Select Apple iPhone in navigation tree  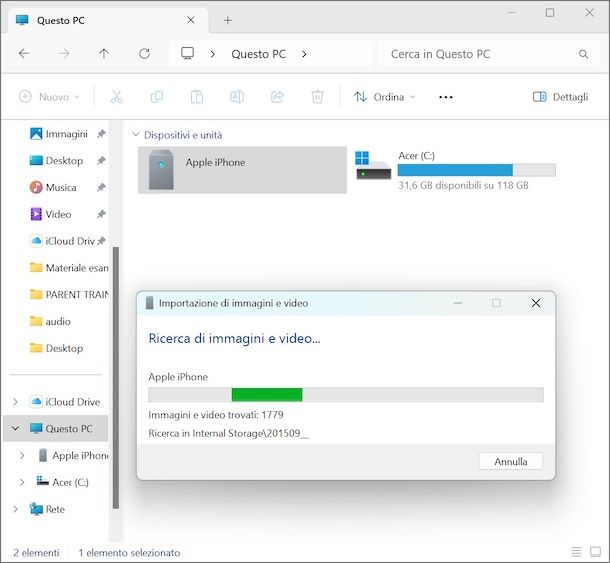point(74,455)
